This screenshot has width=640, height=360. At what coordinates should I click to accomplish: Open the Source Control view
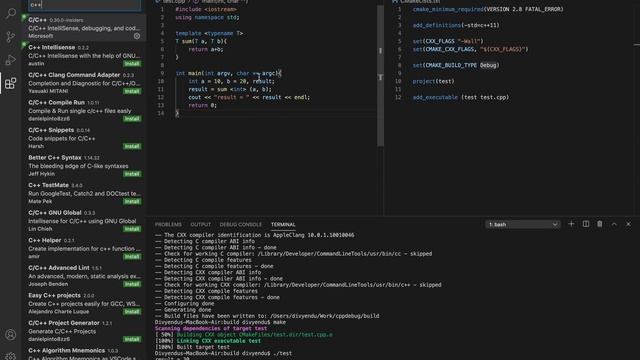pyautogui.click(x=11, y=37)
